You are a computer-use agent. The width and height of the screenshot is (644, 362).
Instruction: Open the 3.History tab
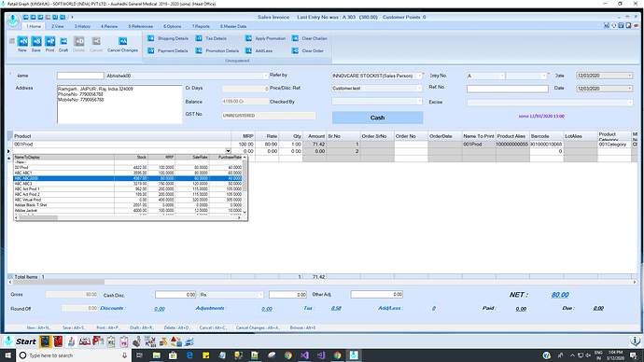pos(82,26)
